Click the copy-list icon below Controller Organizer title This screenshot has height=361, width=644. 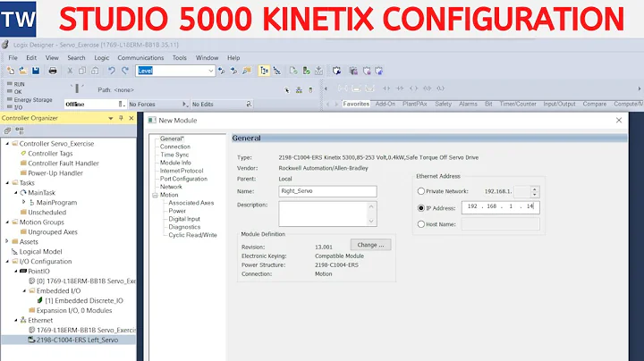pos(7,130)
